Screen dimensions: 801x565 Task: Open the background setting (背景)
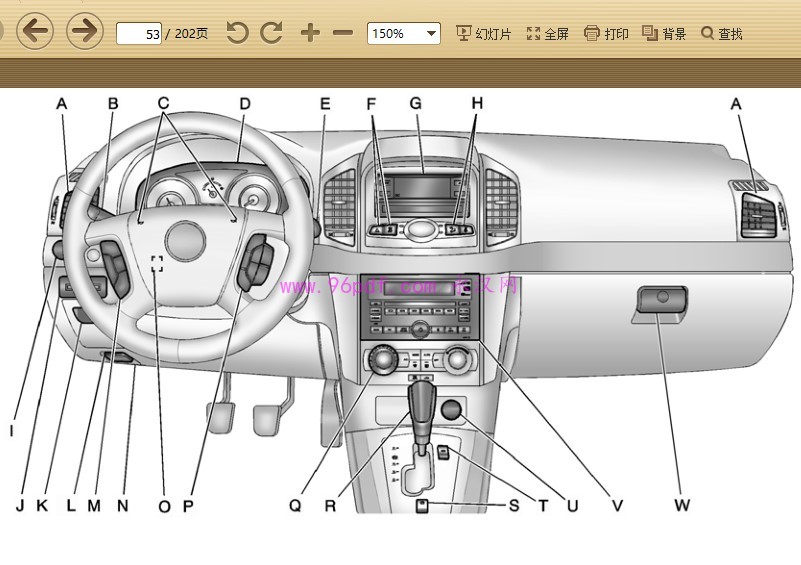tap(664, 33)
